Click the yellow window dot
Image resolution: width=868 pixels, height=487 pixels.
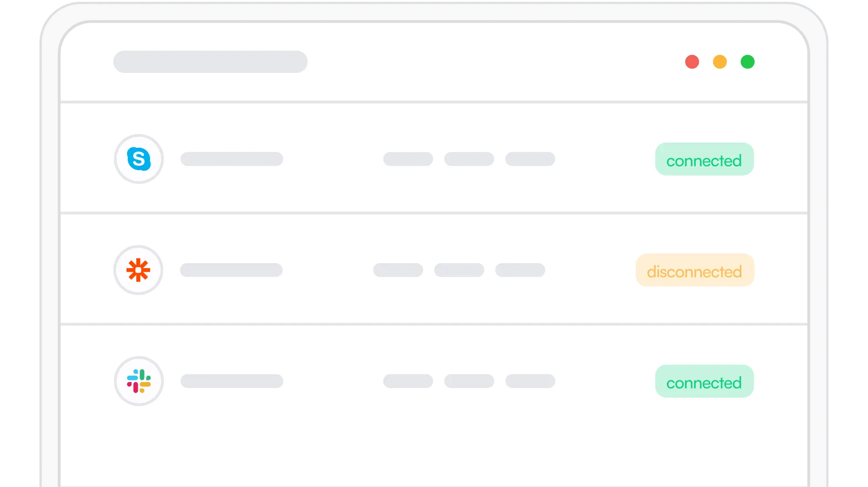click(x=720, y=62)
